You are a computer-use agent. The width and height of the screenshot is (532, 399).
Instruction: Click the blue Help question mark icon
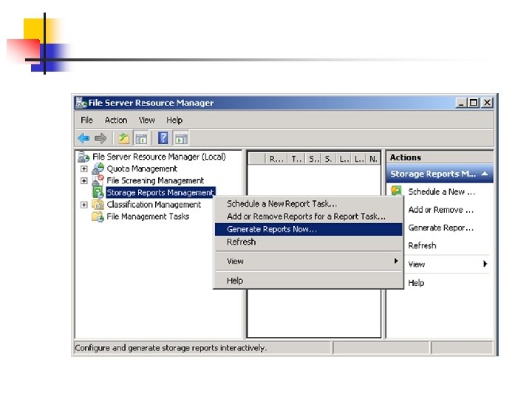(163, 138)
